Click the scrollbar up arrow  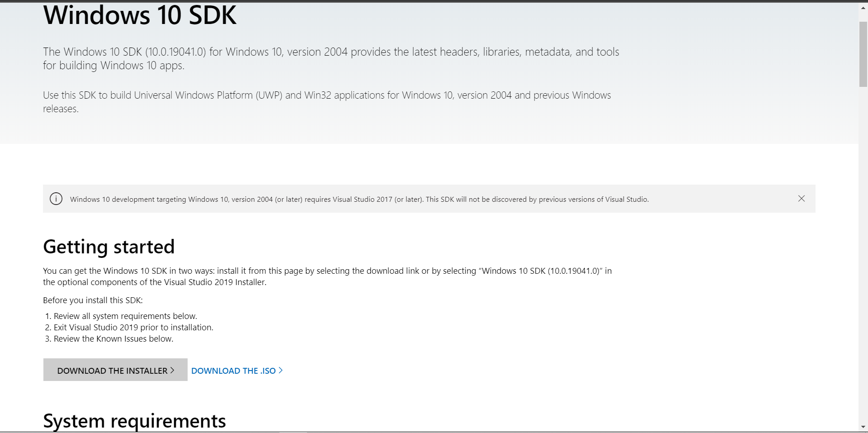863,8
